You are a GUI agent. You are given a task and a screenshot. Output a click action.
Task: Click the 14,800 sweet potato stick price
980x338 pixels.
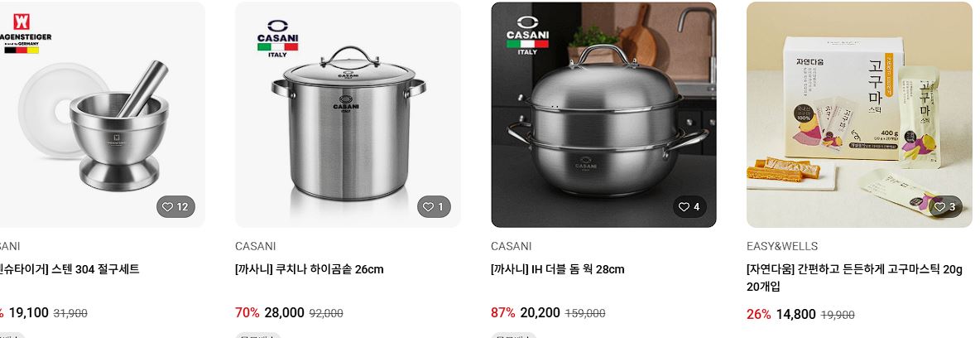795,314
